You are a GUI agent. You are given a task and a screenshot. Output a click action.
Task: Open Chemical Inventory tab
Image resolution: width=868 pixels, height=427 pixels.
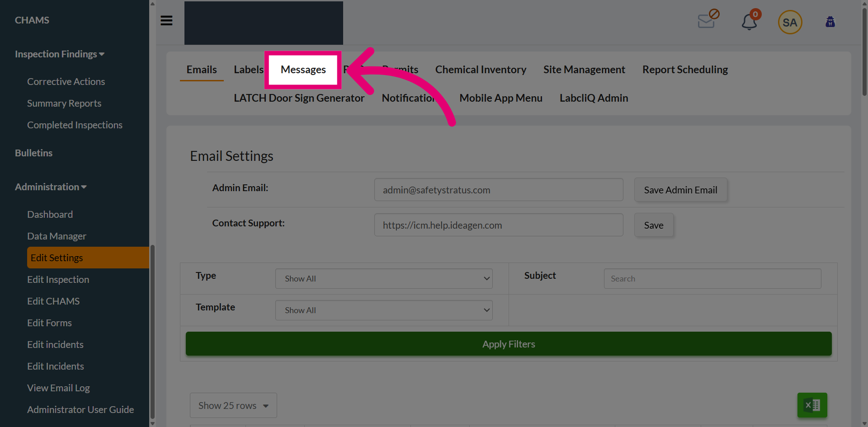point(481,70)
